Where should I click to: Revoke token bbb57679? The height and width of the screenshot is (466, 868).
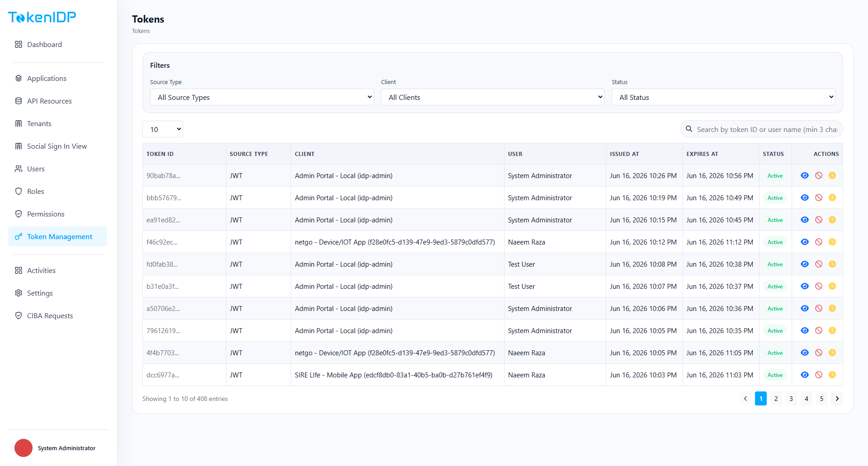point(819,198)
